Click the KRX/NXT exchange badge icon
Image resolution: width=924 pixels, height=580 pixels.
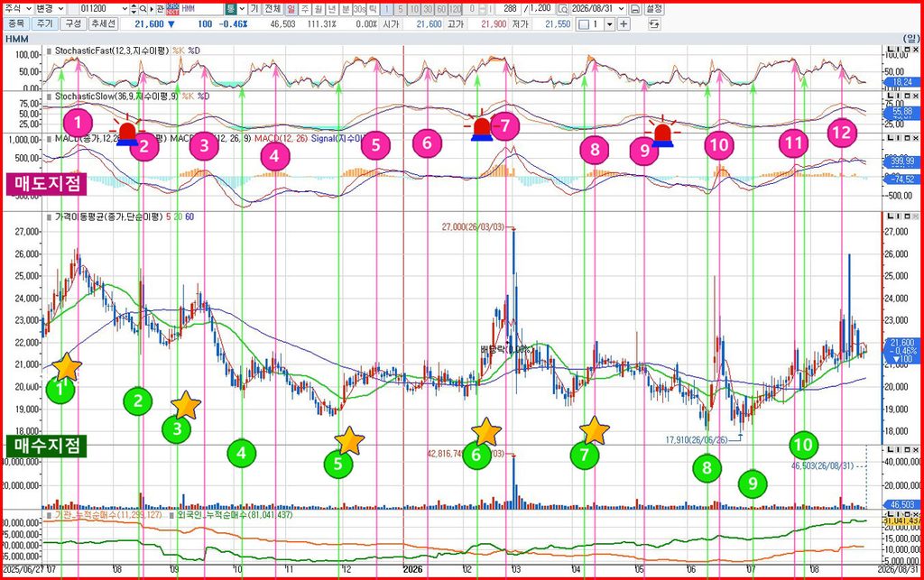172,9
